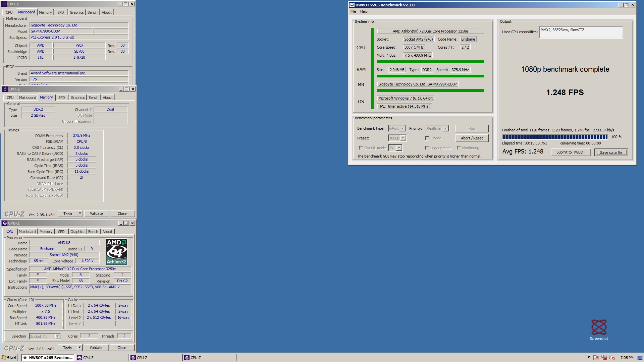Viewport: 644px width, 362px height.
Task: Switch to first CPU-Z taskbar button
Action: click(102, 358)
